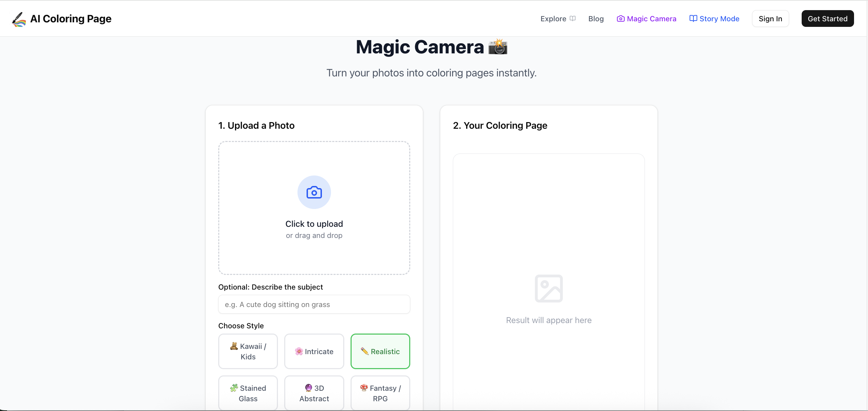Click the subject description input field

click(314, 304)
